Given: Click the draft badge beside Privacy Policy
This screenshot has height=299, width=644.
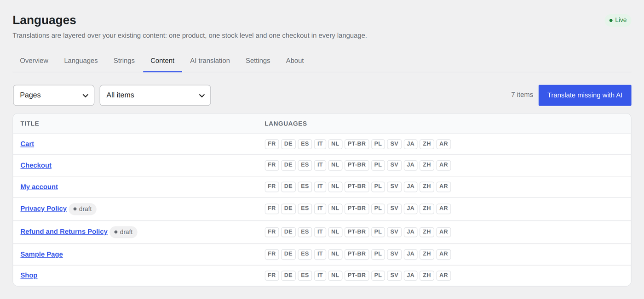Looking at the screenshot, I should tap(83, 209).
